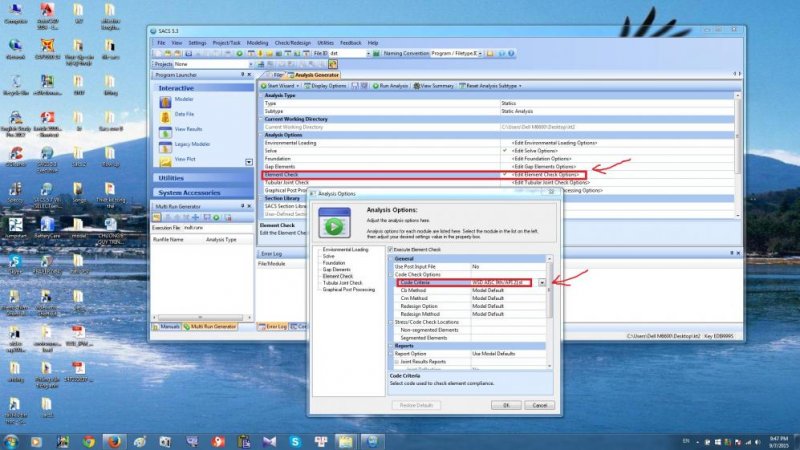800x450 pixels.
Task: Open the Data File launcher icon
Action: tap(165, 117)
